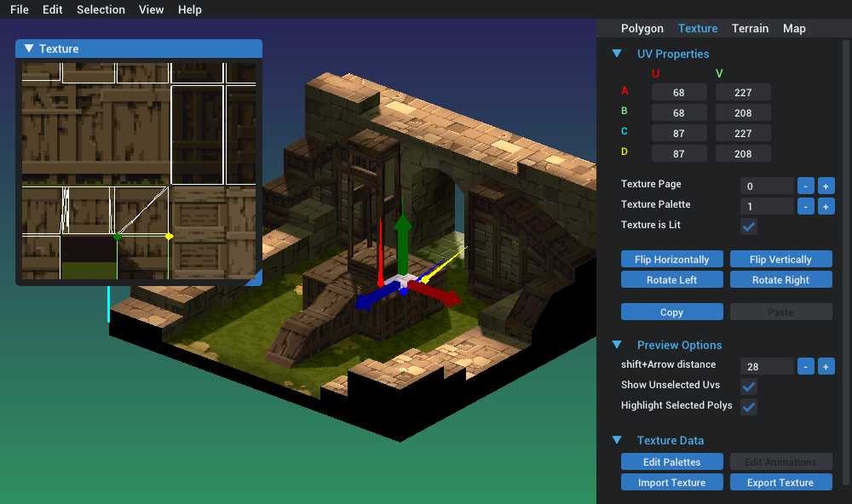Edit the D row V value 208

pyautogui.click(x=743, y=153)
